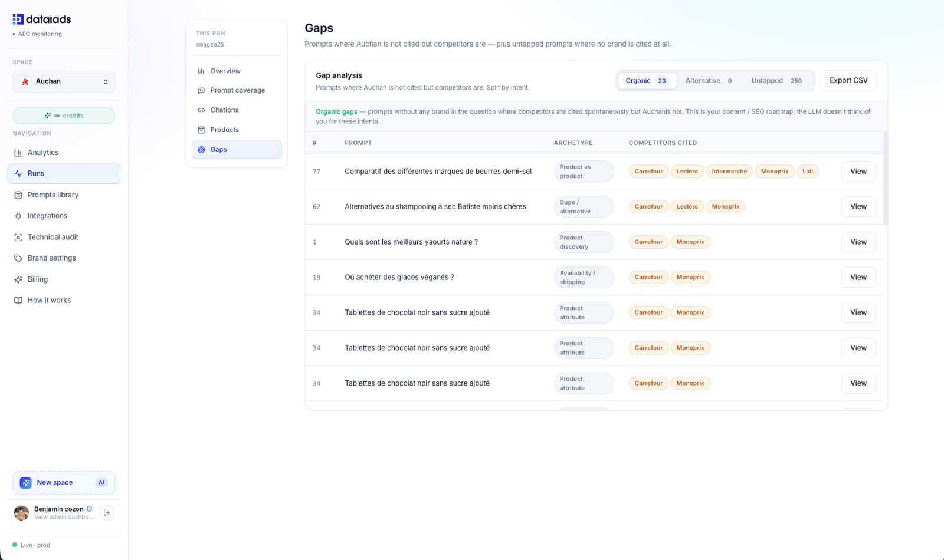Open Technical audit page
The height and width of the screenshot is (560, 944).
tap(64, 237)
